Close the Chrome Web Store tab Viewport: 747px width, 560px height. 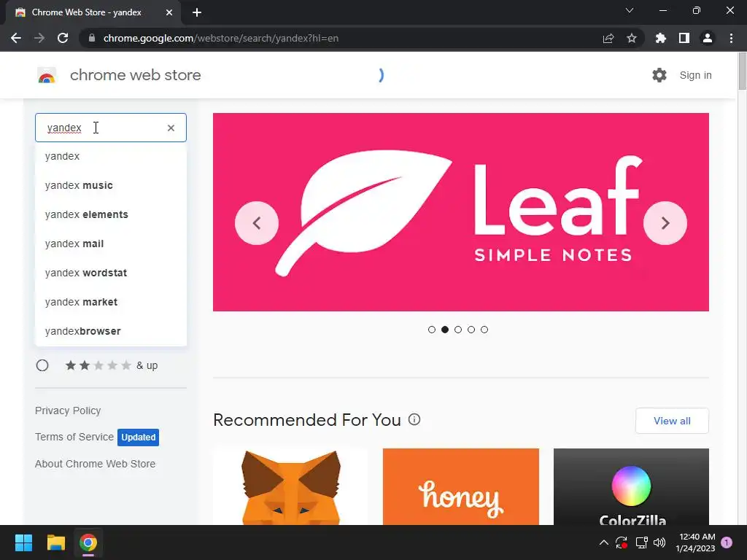(x=169, y=12)
